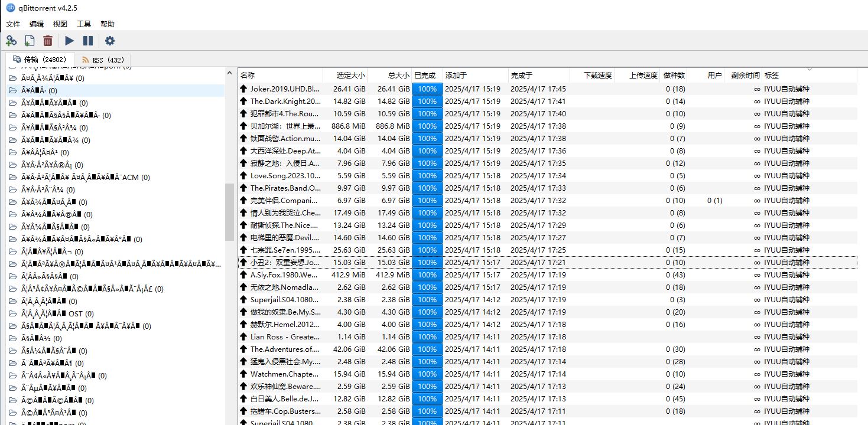Sort by the 已完成 column header
This screenshot has width=868, height=425.
(x=427, y=75)
